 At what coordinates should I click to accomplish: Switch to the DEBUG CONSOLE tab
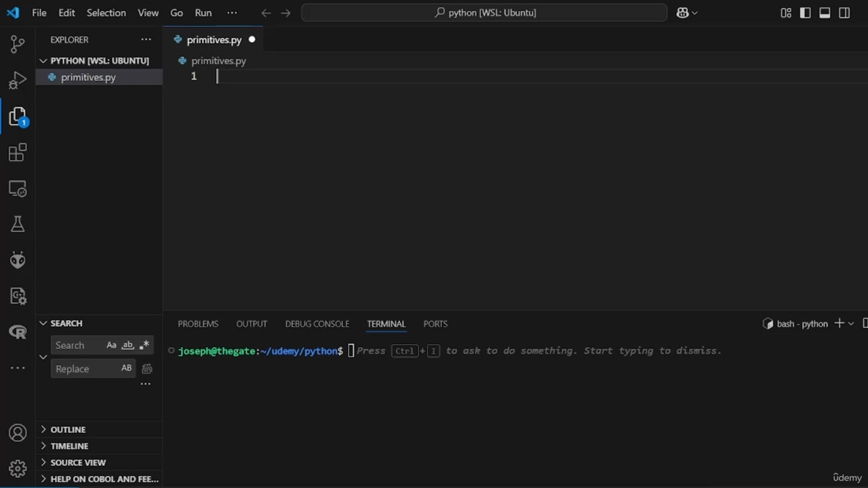click(x=317, y=324)
